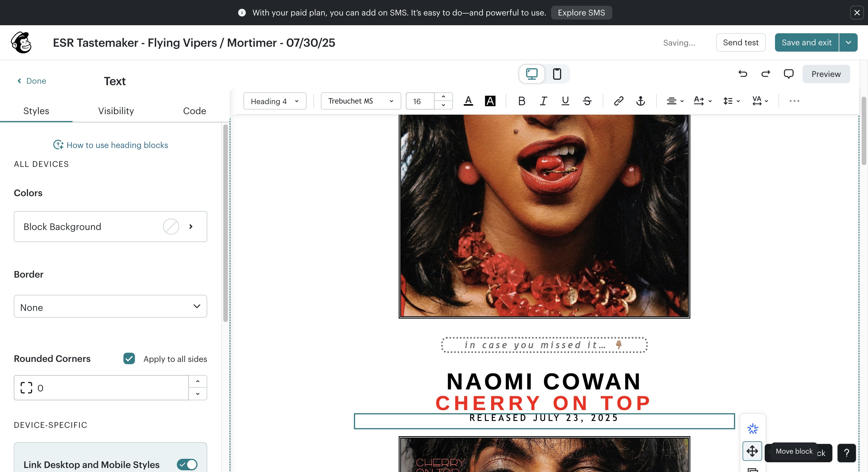This screenshot has width=868, height=472.
Task: Increase the font size
Action: pyautogui.click(x=443, y=97)
